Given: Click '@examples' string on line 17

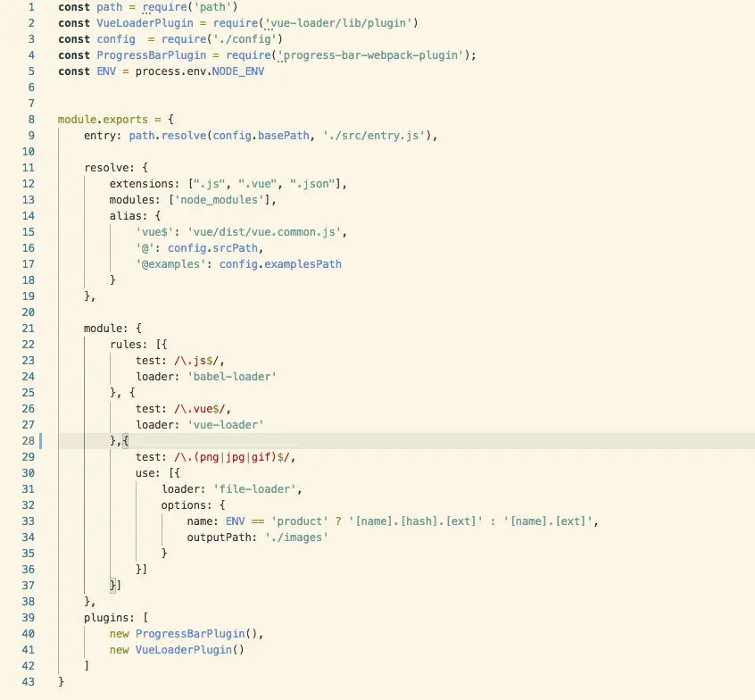Looking at the screenshot, I should pos(171,264).
